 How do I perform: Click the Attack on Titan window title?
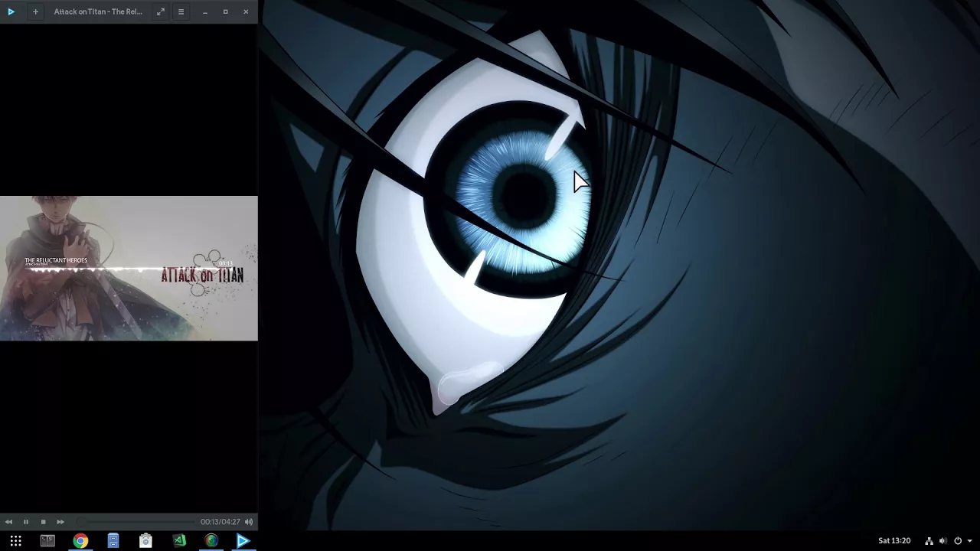click(98, 11)
